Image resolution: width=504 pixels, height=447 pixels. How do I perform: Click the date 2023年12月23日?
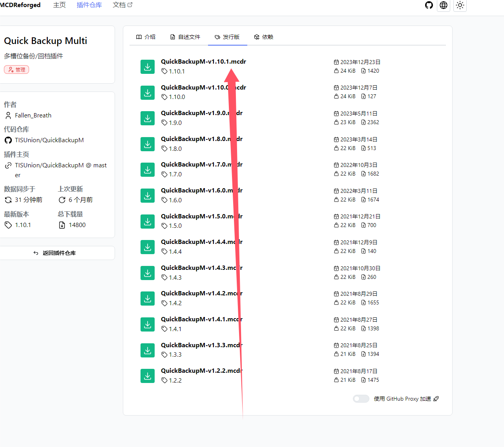pyautogui.click(x=360, y=62)
